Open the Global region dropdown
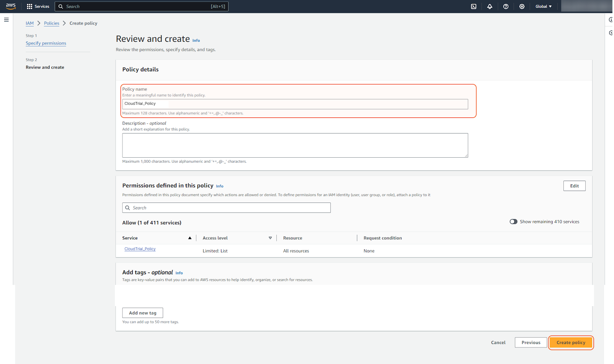The height and width of the screenshot is (364, 614). click(x=543, y=7)
